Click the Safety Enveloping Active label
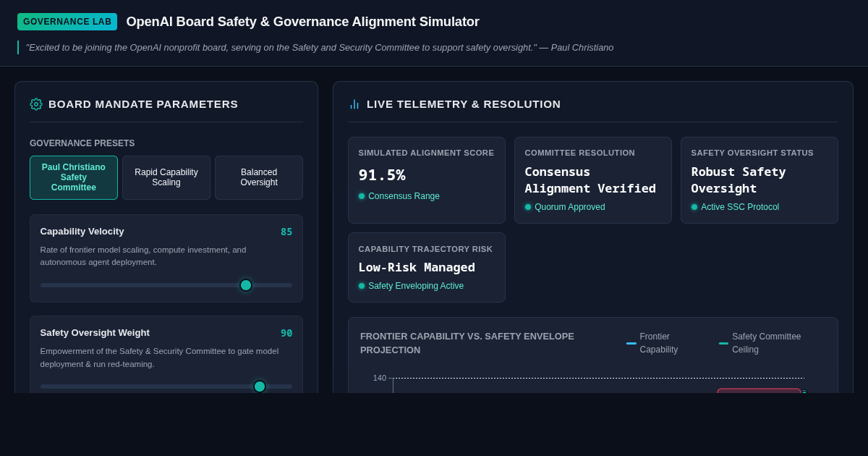The image size is (868, 456). tap(416, 286)
